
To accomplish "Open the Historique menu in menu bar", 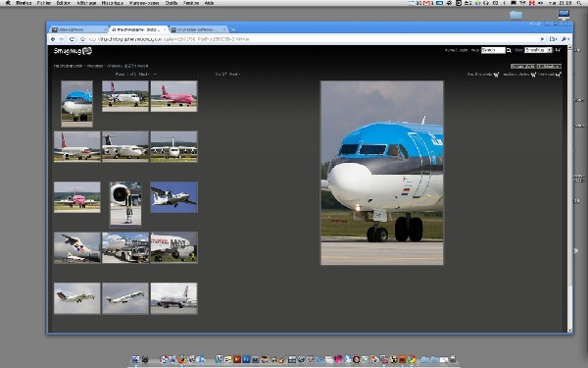I will pos(113,3).
